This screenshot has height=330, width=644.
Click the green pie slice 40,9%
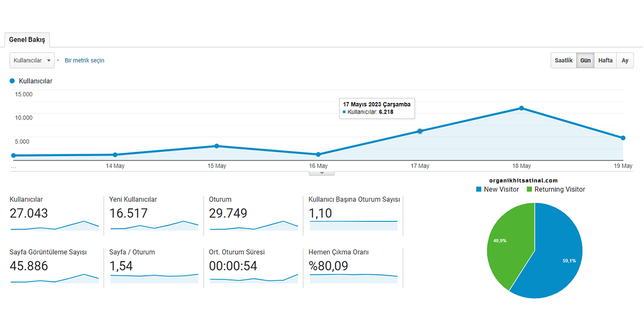[x=507, y=243]
